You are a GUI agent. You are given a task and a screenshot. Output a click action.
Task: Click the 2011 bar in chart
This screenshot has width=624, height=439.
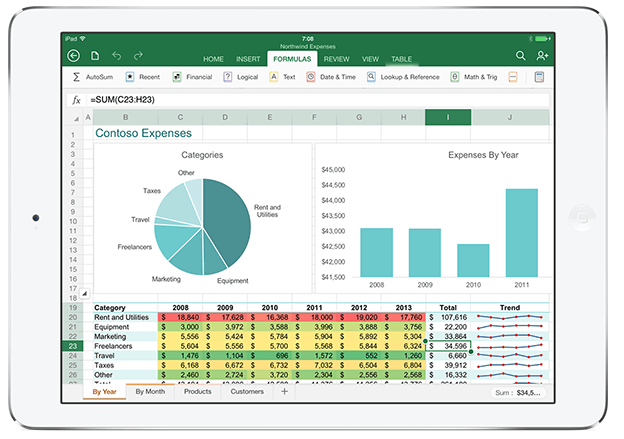tap(522, 233)
